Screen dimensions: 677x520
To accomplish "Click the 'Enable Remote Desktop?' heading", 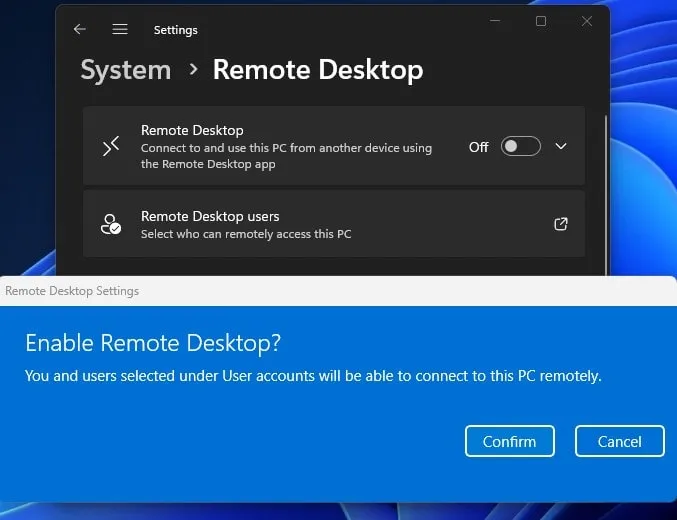I will point(153,343).
